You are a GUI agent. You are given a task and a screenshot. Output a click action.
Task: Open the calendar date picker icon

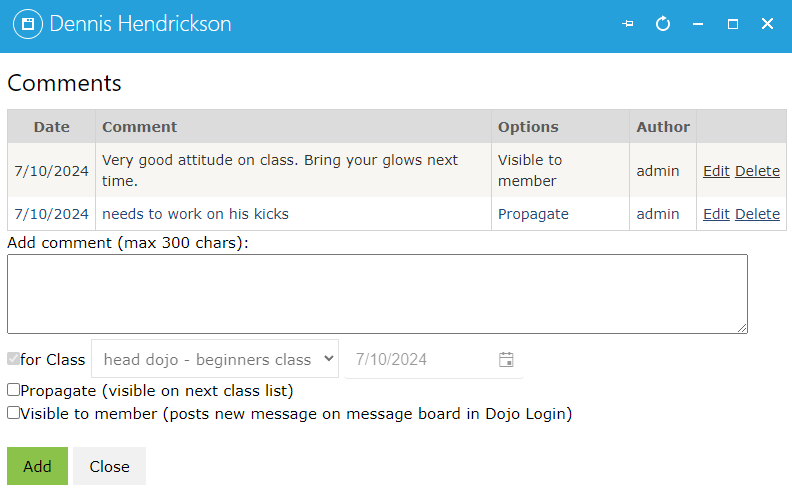pyautogui.click(x=506, y=360)
